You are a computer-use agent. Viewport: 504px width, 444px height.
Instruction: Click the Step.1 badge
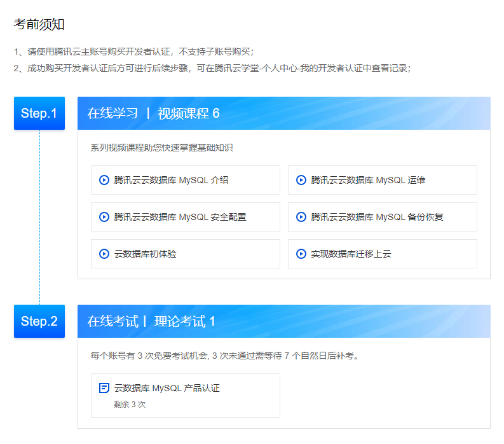[x=39, y=113]
